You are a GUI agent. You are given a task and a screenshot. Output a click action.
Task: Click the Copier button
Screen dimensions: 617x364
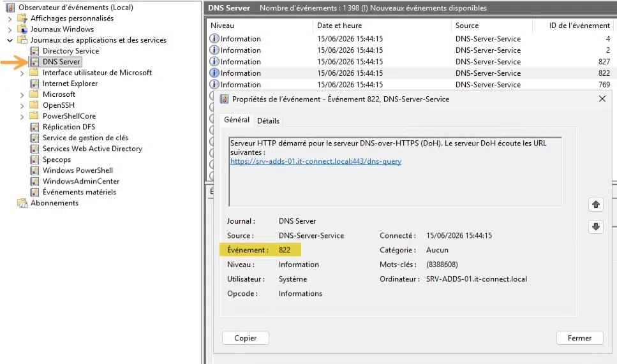246,338
